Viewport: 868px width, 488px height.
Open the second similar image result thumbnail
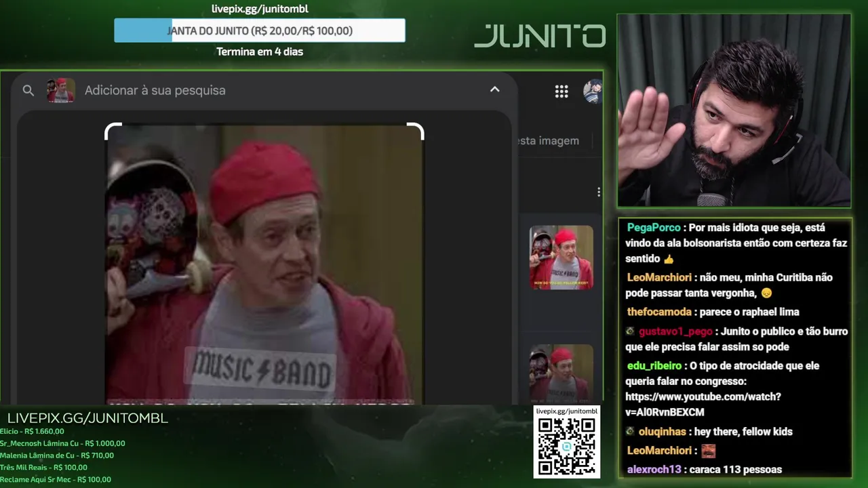[561, 373]
